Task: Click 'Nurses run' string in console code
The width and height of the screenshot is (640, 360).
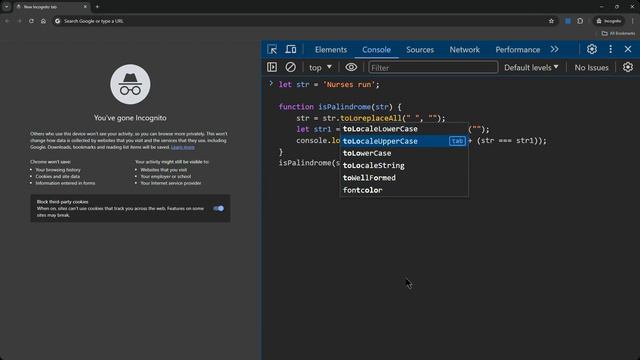Action: coord(349,84)
